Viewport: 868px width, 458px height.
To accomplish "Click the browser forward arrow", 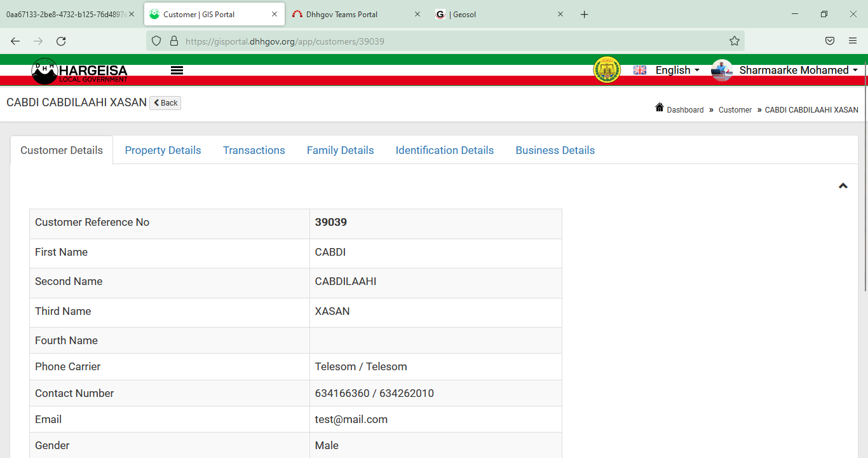I will click(x=38, y=41).
